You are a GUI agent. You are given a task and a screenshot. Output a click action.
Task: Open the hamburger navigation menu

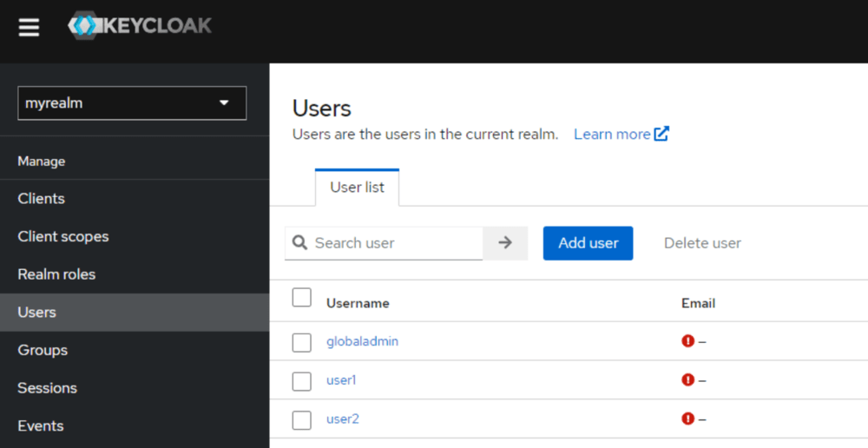coord(29,28)
